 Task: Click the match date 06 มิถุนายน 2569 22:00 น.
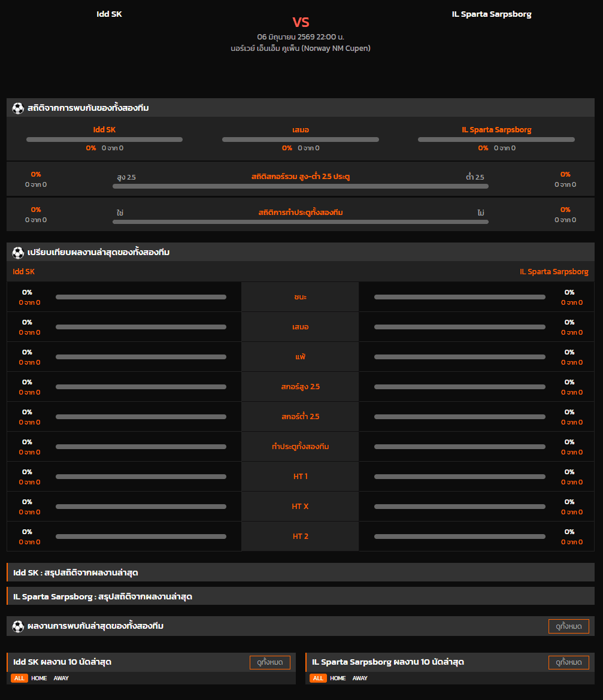[301, 37]
